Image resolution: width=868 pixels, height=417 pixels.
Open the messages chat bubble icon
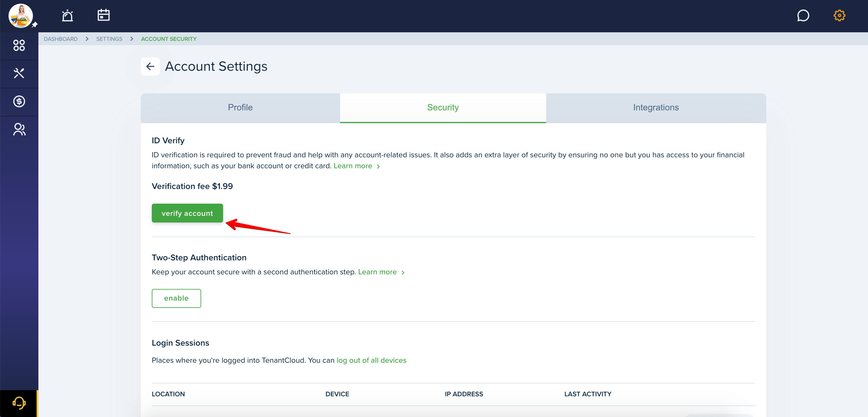tap(803, 16)
